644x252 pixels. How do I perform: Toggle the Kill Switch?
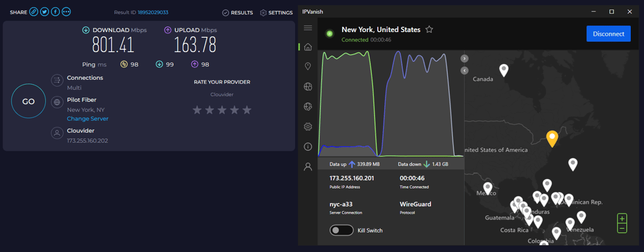point(341,230)
